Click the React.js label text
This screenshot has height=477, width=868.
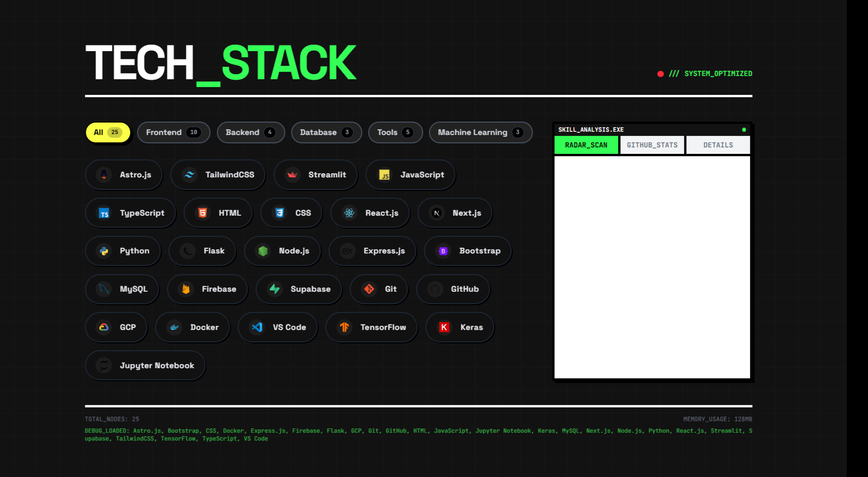click(382, 213)
